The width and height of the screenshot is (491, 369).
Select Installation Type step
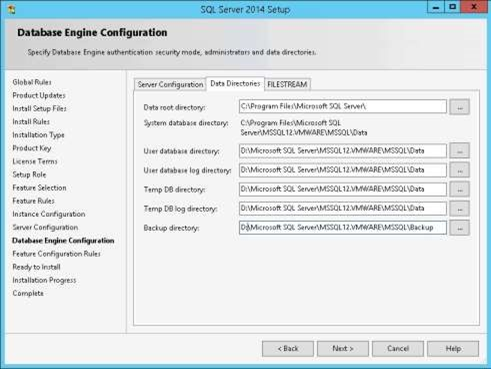[38, 135]
